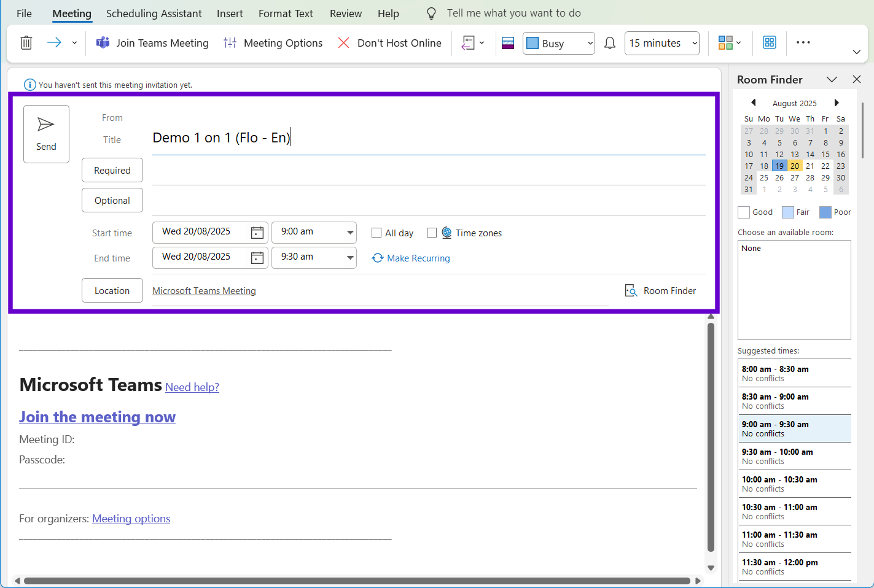Viewport: 874px width, 588px height.
Task: Open the Start time calendar picker icon
Action: click(x=257, y=233)
